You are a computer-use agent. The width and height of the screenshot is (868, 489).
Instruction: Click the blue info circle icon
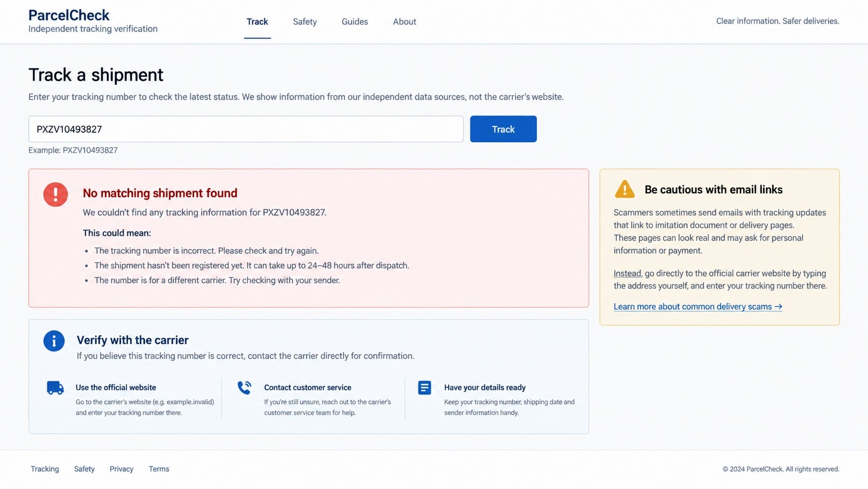[x=54, y=341]
